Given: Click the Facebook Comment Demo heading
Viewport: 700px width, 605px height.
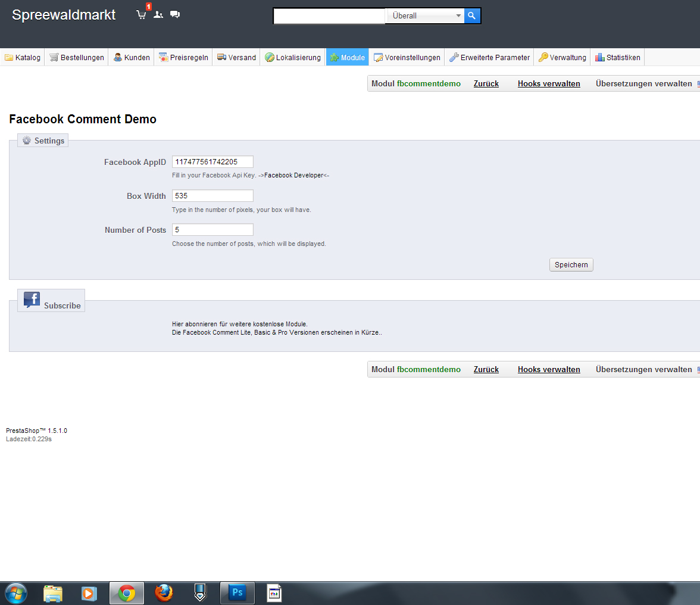Looking at the screenshot, I should click(x=83, y=118).
